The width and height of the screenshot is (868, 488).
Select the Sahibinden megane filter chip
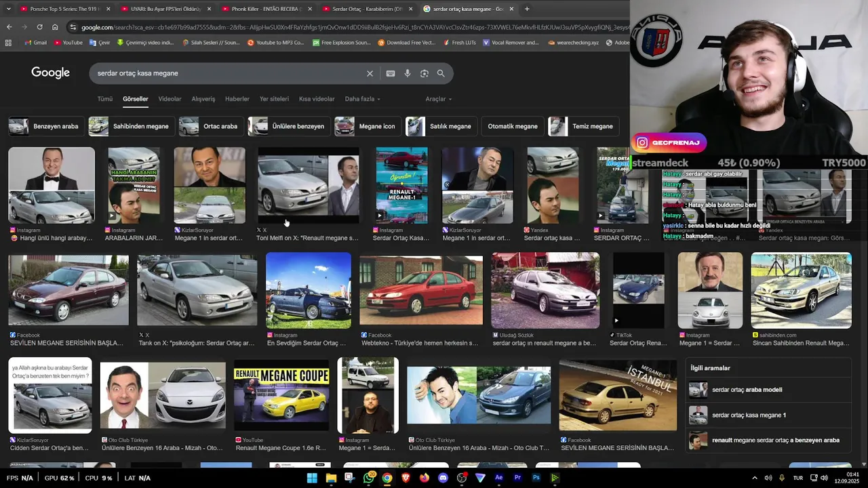pos(131,126)
